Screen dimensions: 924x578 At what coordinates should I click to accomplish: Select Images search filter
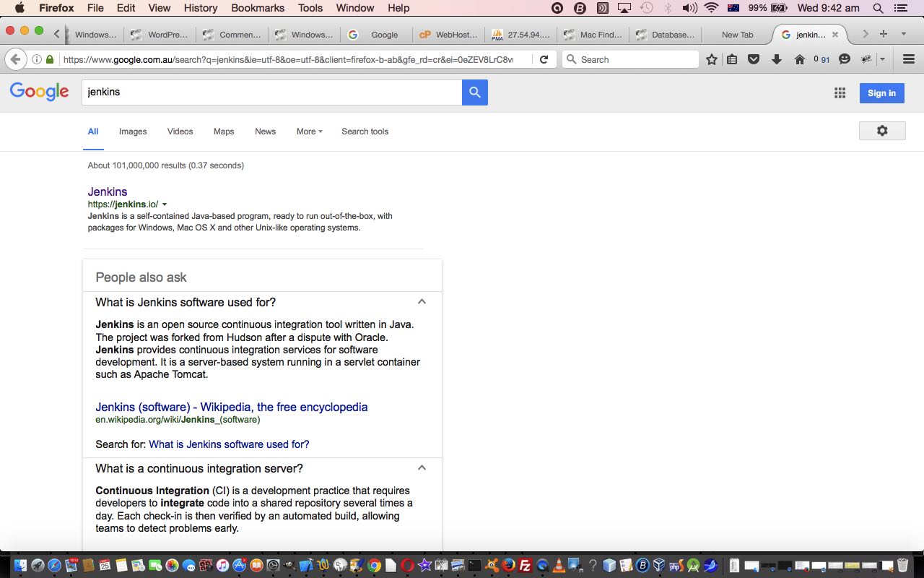coord(133,131)
